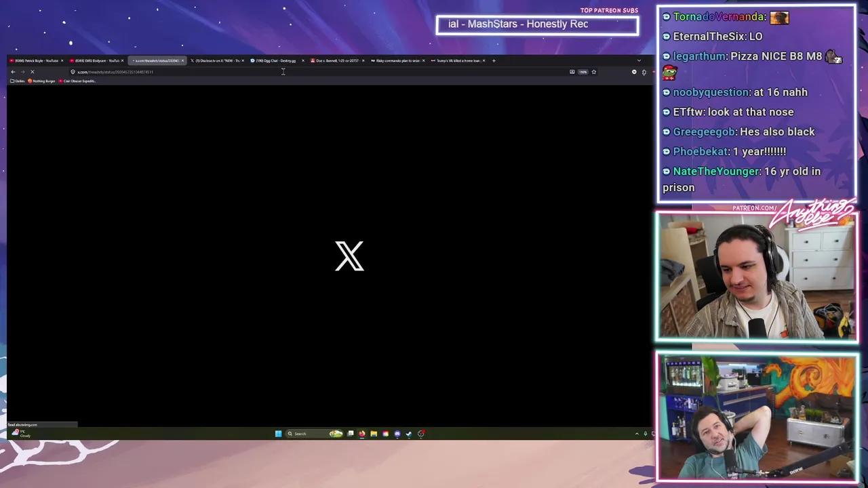Close the active x.com status tab

pos(182,60)
